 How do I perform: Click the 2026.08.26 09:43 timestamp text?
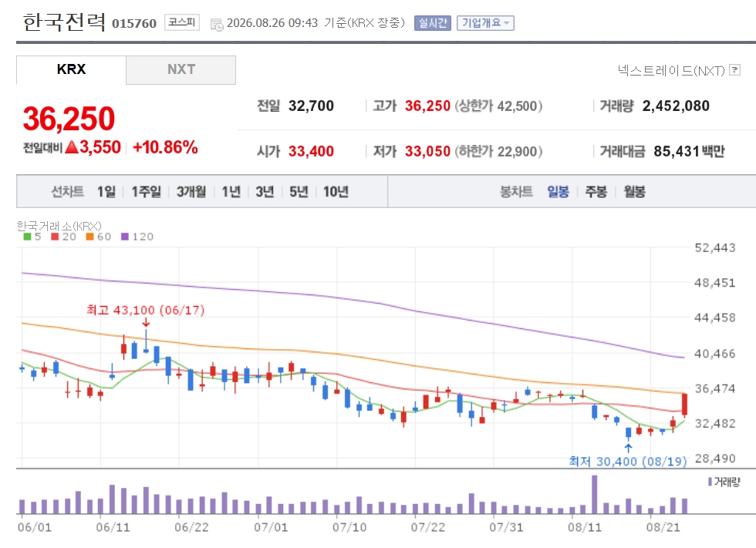tap(272, 23)
